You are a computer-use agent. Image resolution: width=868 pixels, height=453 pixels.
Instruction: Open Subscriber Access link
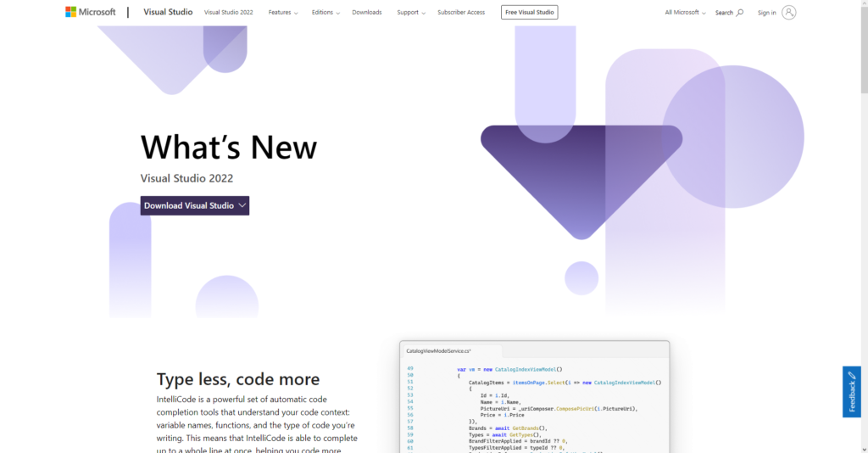461,13
